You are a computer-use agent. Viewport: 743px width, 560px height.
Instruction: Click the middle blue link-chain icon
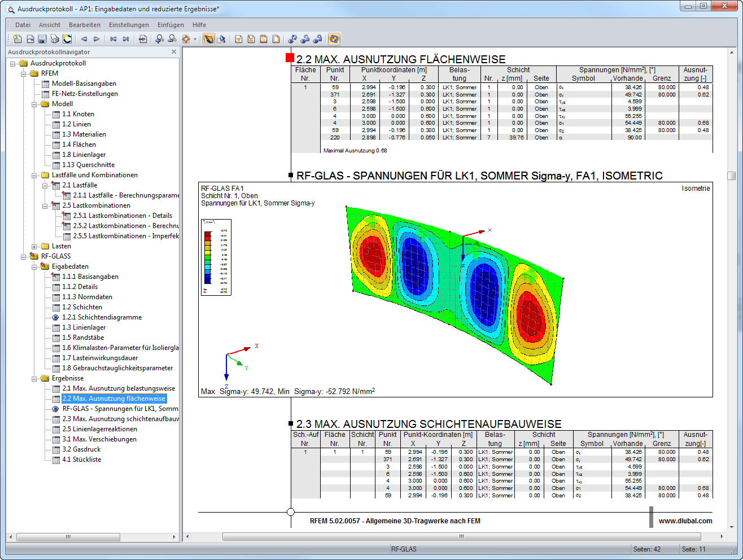(x=305, y=39)
